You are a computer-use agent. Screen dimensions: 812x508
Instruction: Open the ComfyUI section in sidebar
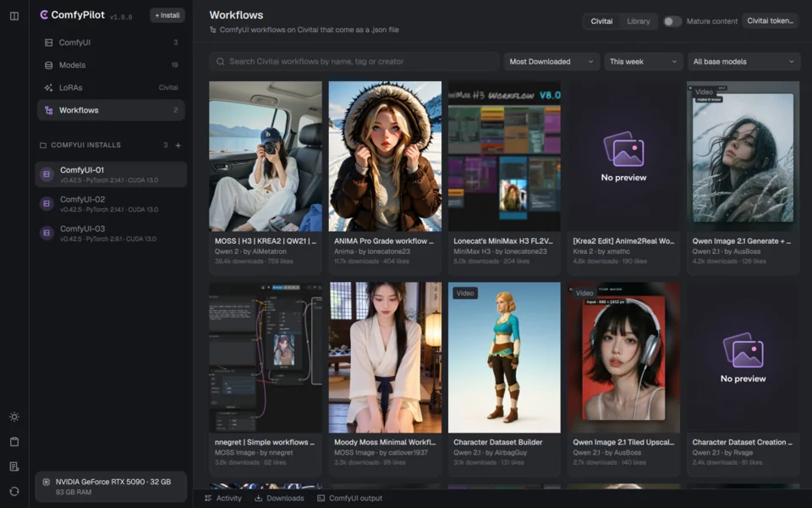111,42
